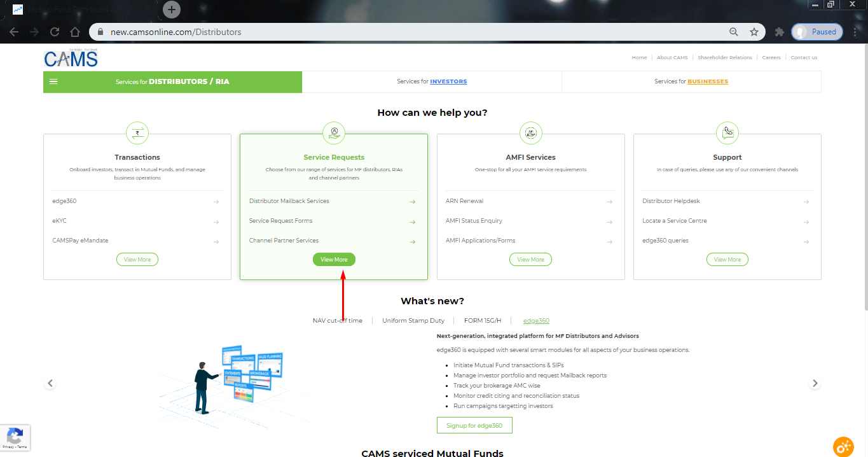
Task: Click the arrow next to edge360
Action: (x=216, y=202)
